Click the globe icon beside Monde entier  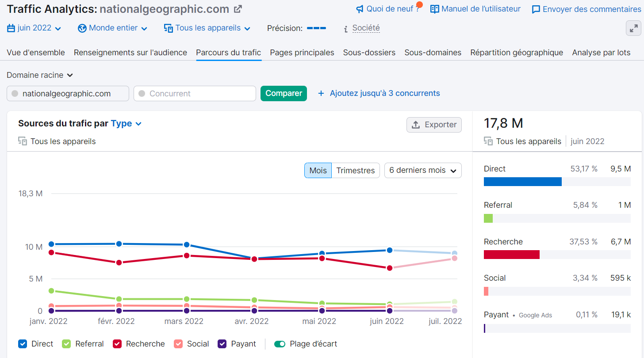82,28
